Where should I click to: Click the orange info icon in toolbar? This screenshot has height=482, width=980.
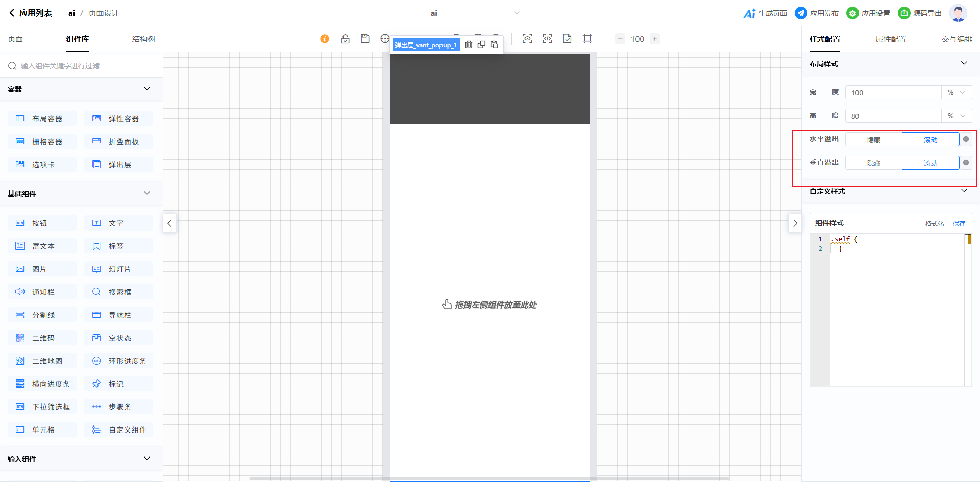pyautogui.click(x=325, y=39)
